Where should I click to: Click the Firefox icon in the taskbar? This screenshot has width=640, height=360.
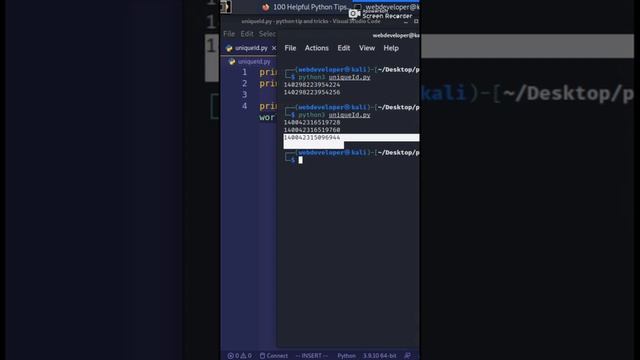[x=266, y=7]
